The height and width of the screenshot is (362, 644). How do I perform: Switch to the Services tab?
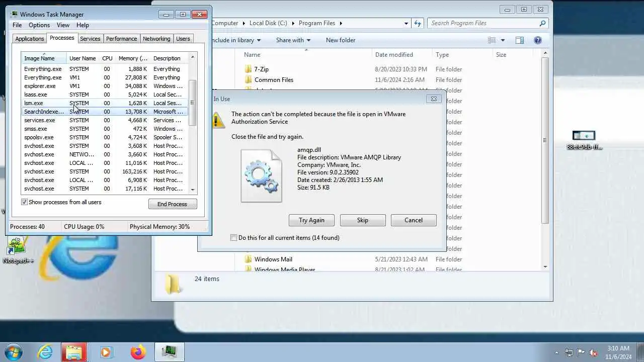pos(90,39)
